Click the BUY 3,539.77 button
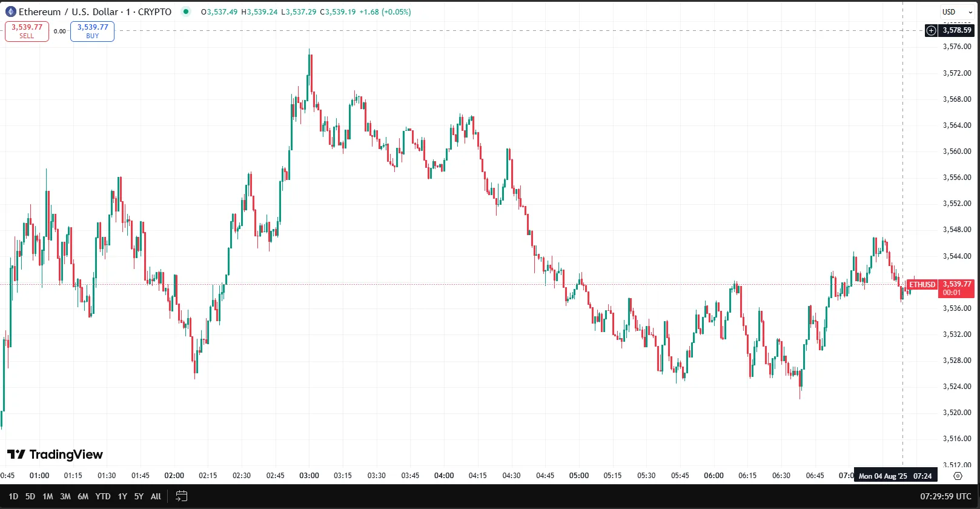Viewport: 980px width, 509px height. coord(92,31)
